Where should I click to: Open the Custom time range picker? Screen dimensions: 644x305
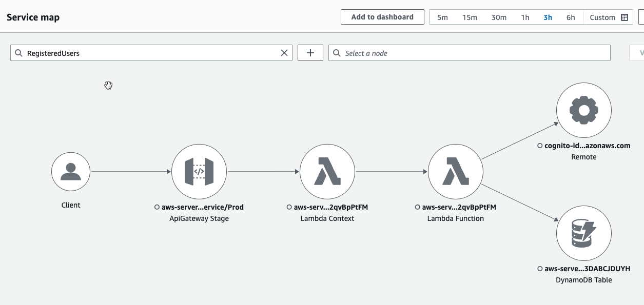click(609, 17)
